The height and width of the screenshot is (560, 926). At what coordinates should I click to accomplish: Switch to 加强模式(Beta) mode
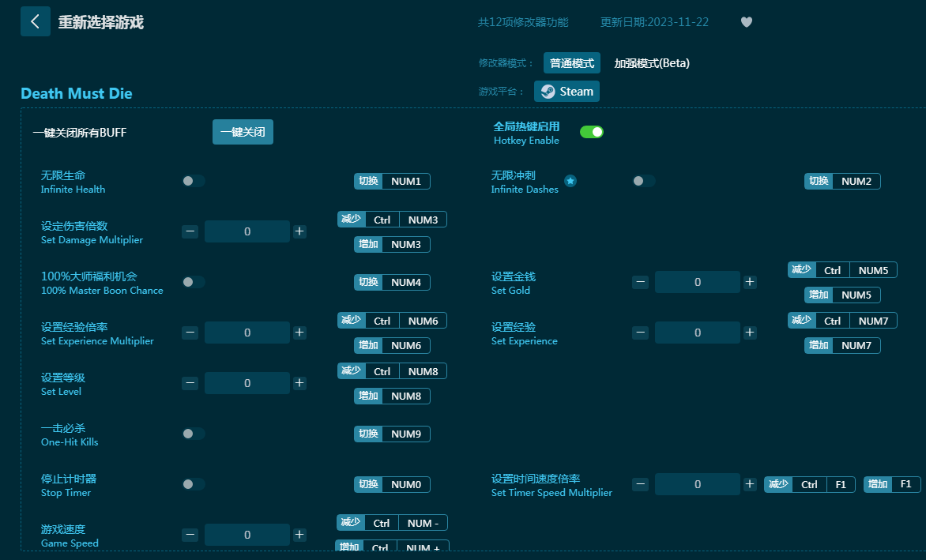[651, 63]
